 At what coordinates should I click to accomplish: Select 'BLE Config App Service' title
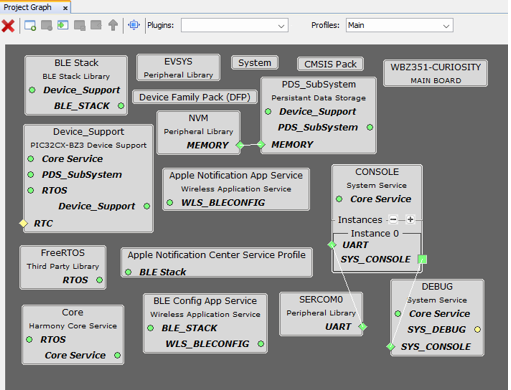click(205, 301)
